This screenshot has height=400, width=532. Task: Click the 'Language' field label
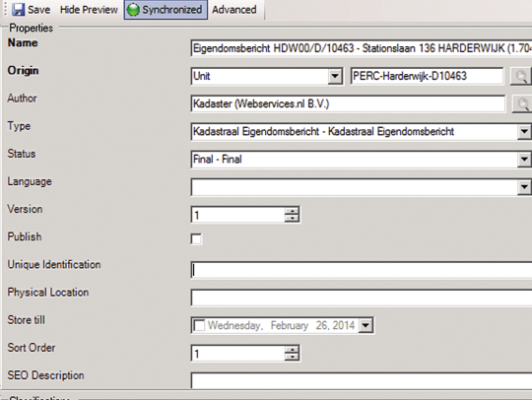30,182
